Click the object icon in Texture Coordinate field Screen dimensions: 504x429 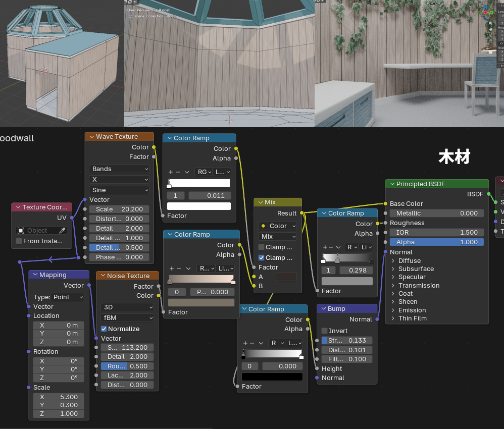(21, 231)
